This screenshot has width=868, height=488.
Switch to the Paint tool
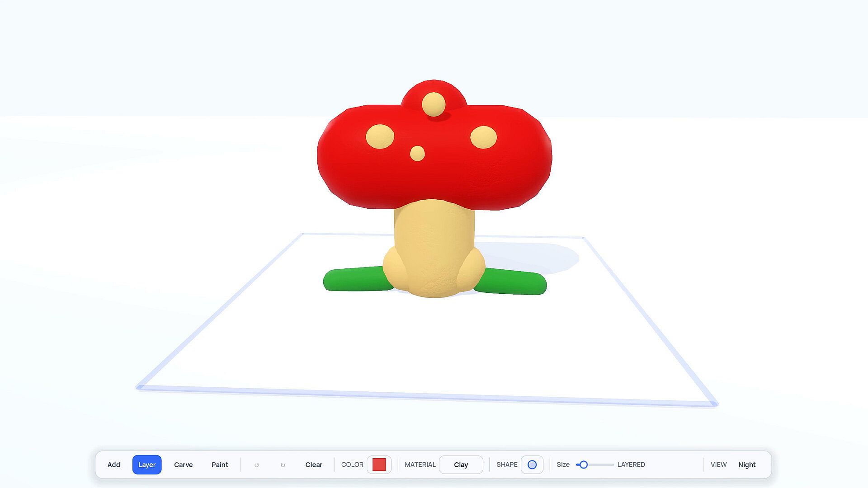pos(220,465)
